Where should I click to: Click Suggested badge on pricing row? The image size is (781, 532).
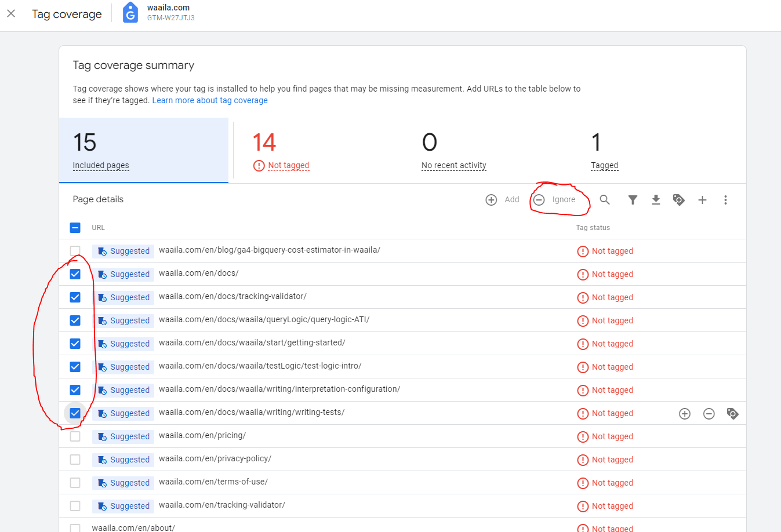(123, 436)
